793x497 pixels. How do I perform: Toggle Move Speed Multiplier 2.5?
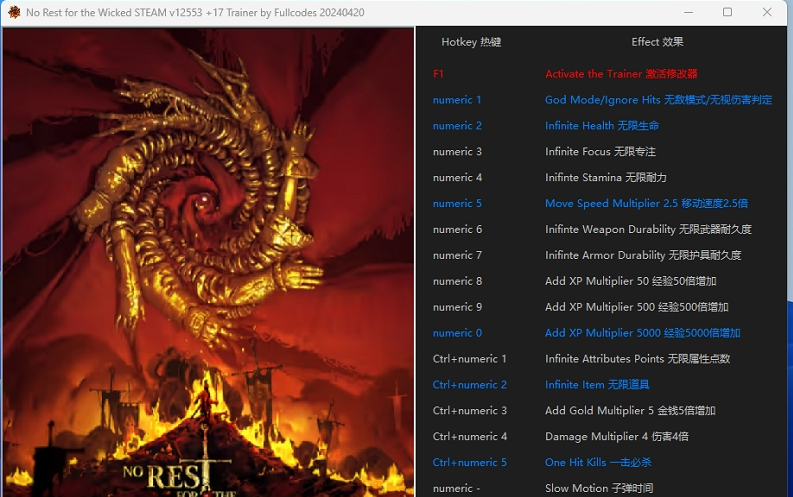[646, 203]
